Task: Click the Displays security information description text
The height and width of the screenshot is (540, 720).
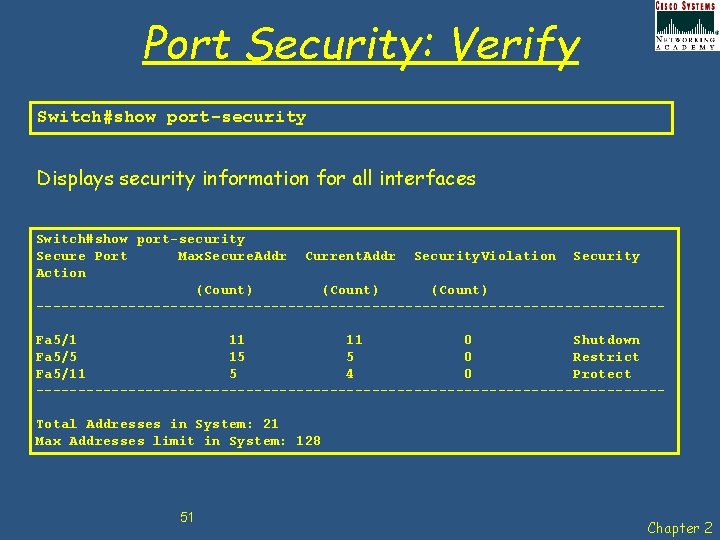Action: coord(256,179)
